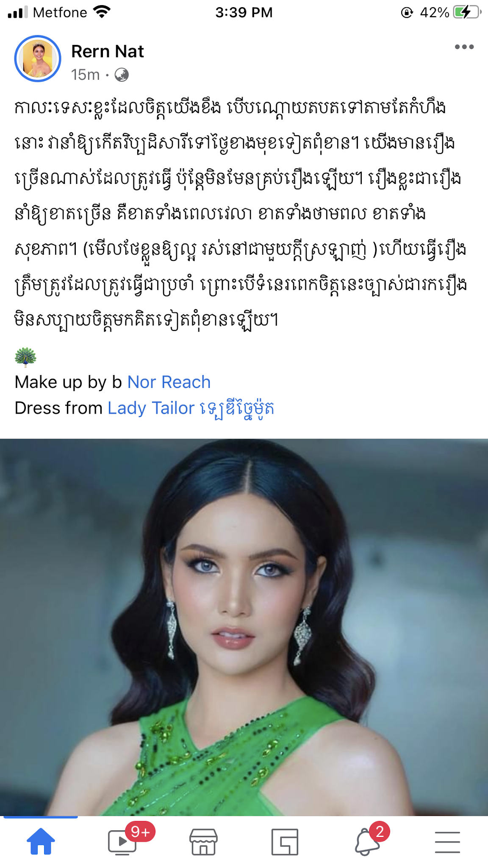Viewport: 488px width, 868px height.
Task: Open the Watch video tab
Action: 122,842
